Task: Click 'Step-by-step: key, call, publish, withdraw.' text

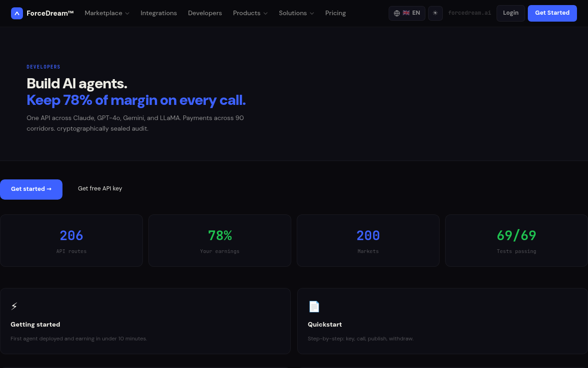Action: click(x=361, y=339)
